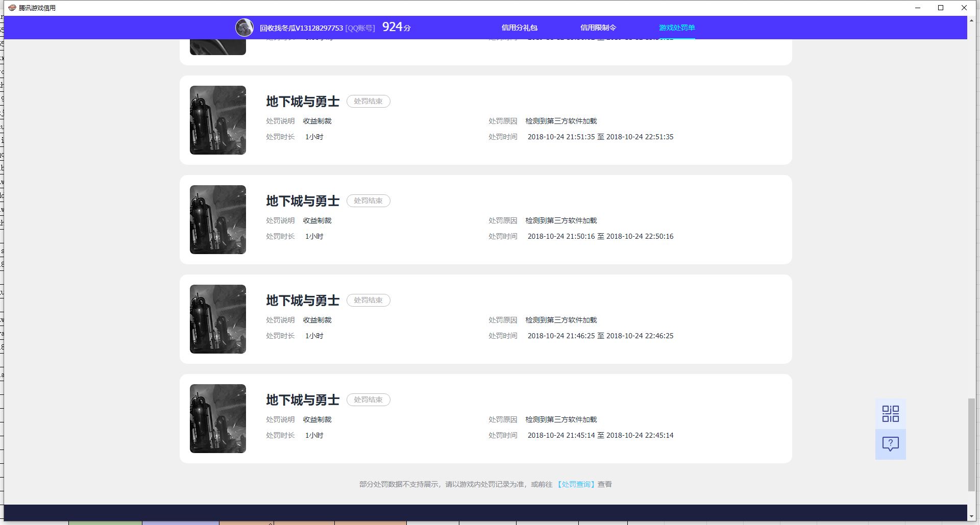Maximize the 腾讯游戏信用 window
Screen dimensions: 980x525
pos(941,8)
